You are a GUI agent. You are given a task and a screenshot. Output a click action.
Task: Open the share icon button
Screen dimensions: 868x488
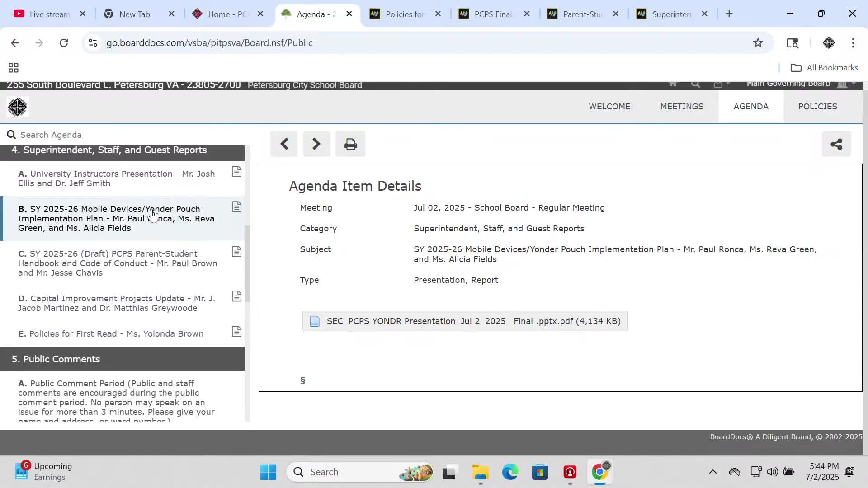836,144
